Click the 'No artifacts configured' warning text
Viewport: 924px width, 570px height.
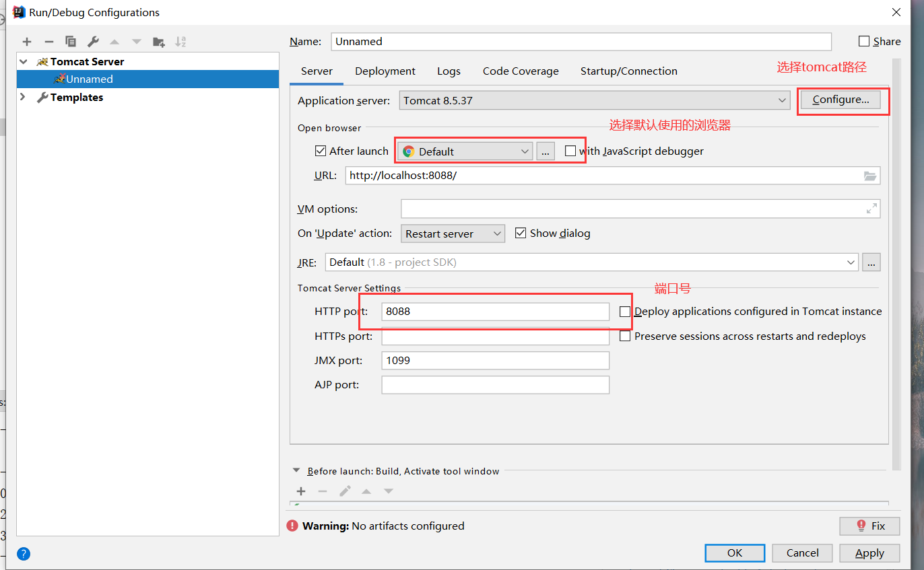click(408, 526)
